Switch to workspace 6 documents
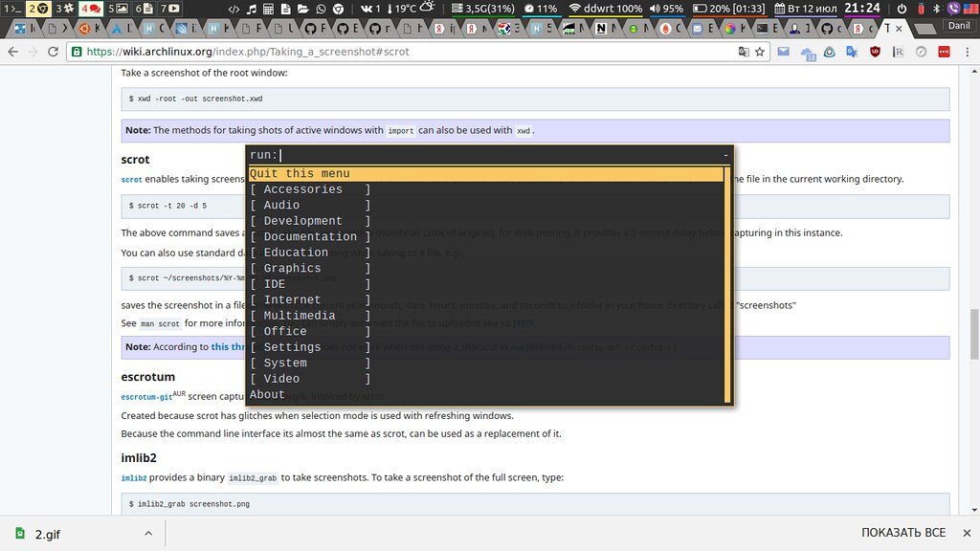The height and width of the screenshot is (551, 980). (144, 8)
